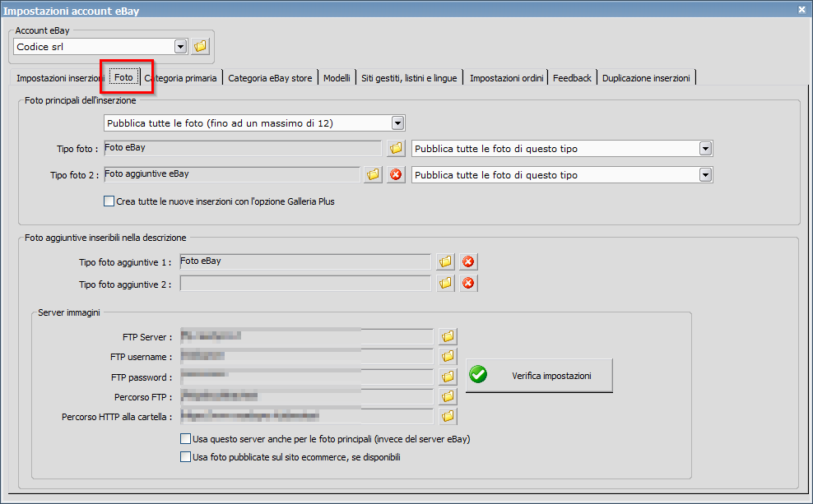Browse folder icon for Tipo foto 2
Viewport: 813px width, 504px height.
point(373,174)
